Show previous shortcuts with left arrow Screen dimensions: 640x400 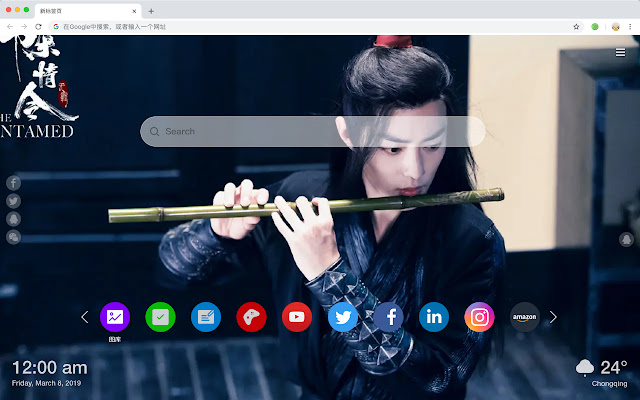tap(84, 317)
